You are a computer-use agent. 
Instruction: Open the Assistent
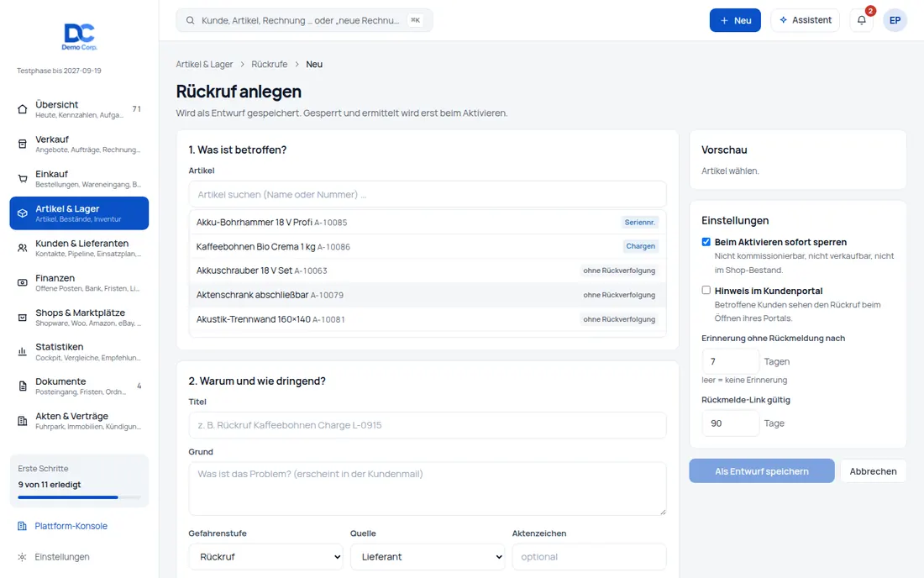point(805,20)
